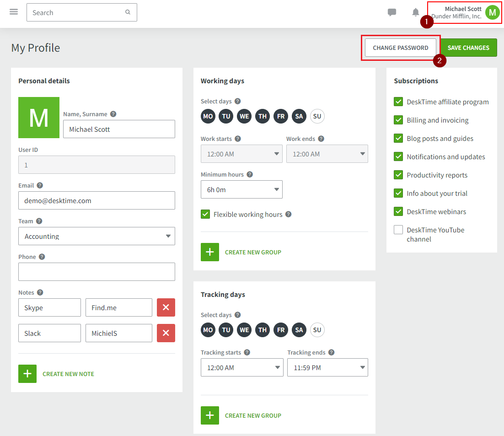Focus the Search input field
This screenshot has width=504, height=436.
(x=82, y=12)
